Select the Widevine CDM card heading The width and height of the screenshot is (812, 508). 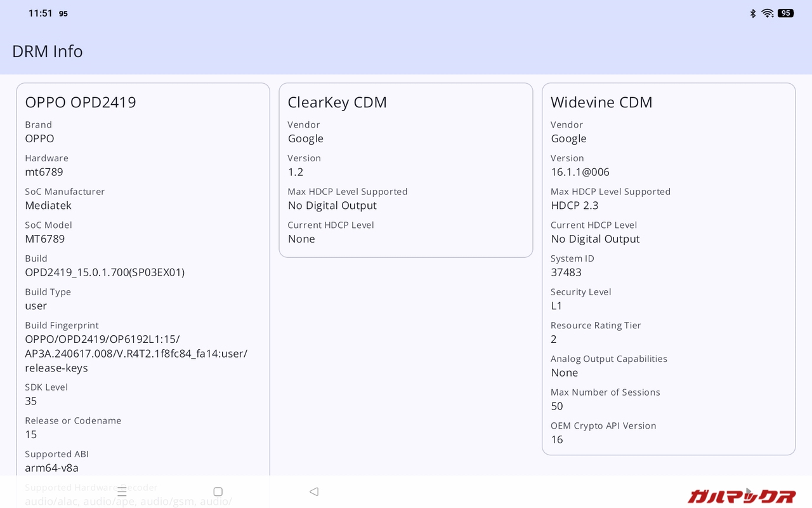click(601, 102)
